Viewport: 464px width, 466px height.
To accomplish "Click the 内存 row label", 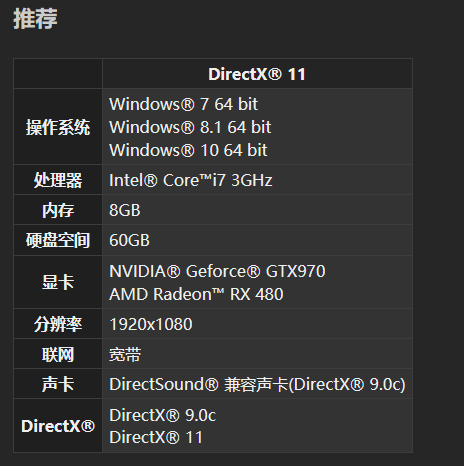I will point(58,210).
